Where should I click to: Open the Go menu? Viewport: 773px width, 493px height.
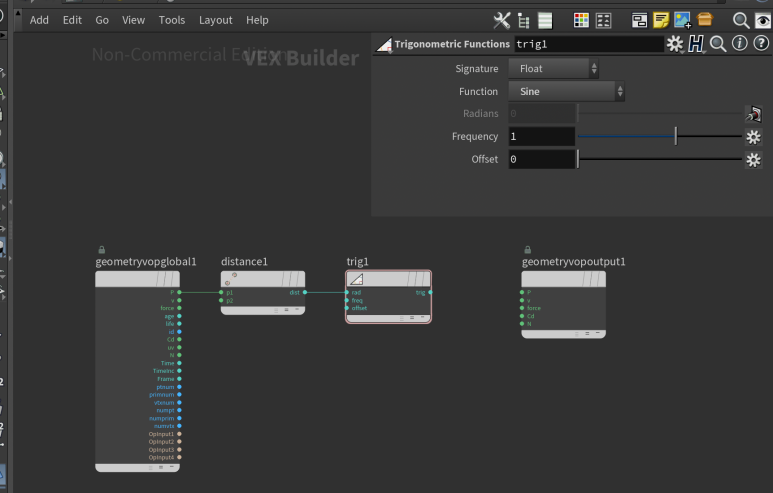tap(102, 20)
